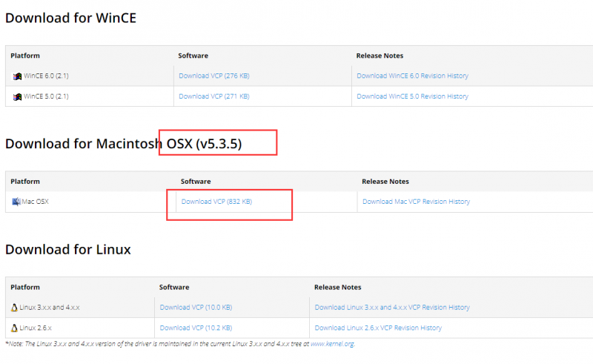The image size is (593, 364).
Task: Download the Mac OSX VCP (832 KB)
Action: click(216, 202)
